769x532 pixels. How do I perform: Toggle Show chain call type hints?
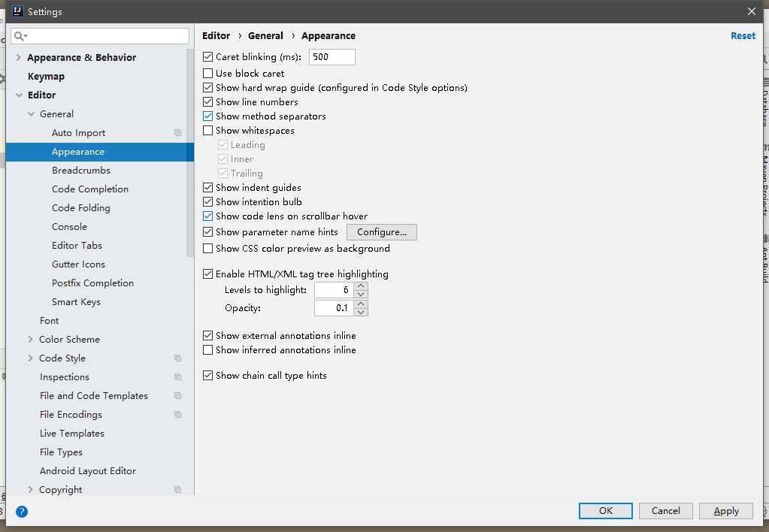(x=208, y=376)
